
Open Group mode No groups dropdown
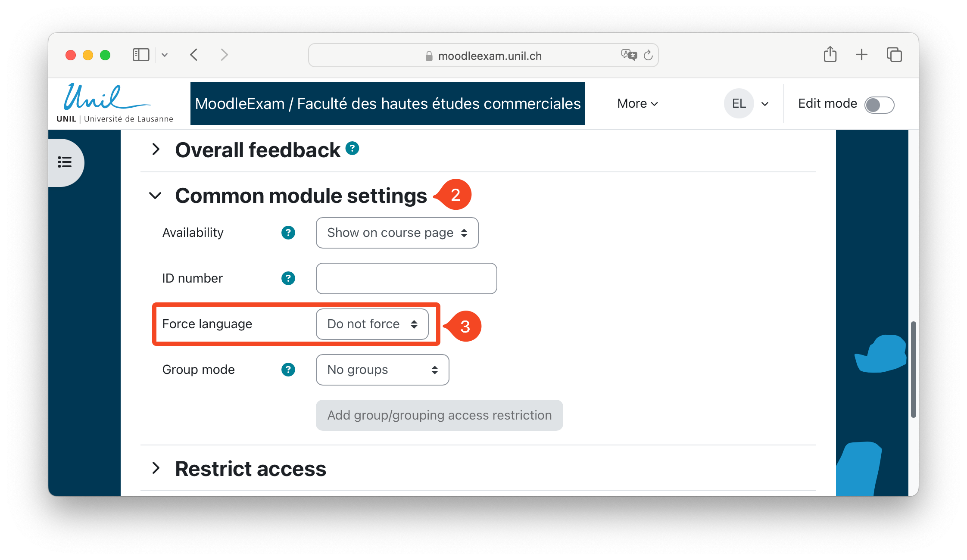[382, 370]
